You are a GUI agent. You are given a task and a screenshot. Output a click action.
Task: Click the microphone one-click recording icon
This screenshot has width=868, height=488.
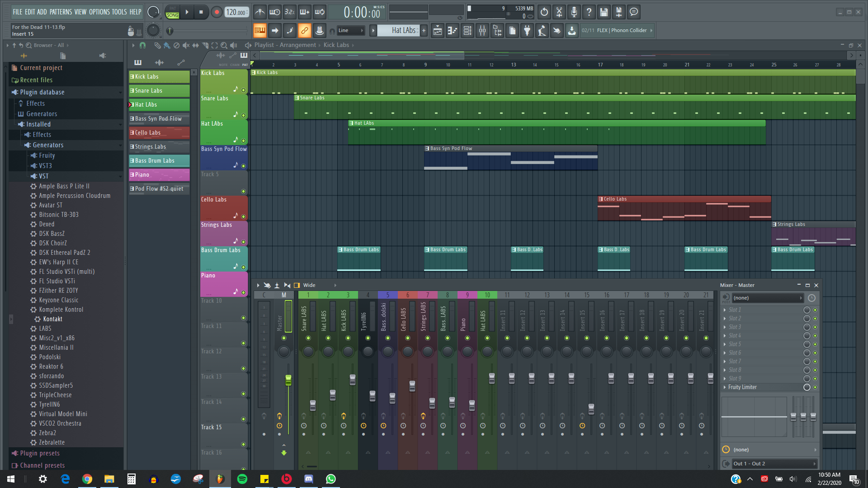click(574, 12)
